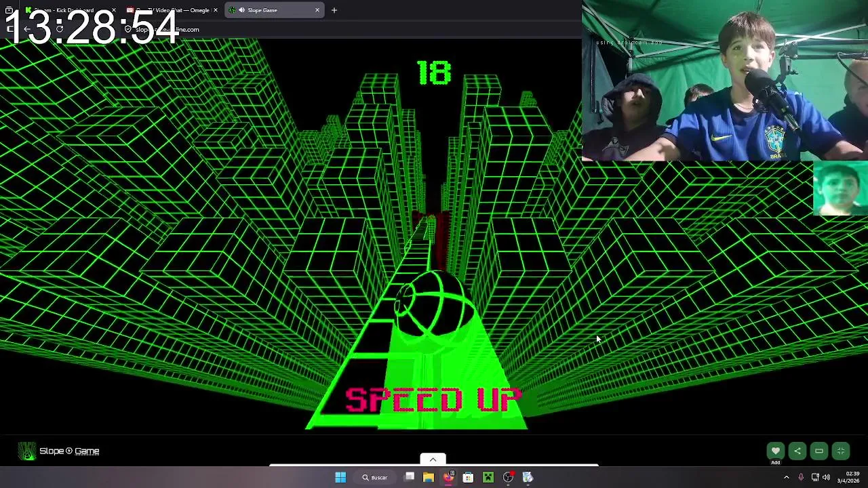The width and height of the screenshot is (868, 488).
Task: Click the SPEED UP text
Action: pyautogui.click(x=433, y=400)
